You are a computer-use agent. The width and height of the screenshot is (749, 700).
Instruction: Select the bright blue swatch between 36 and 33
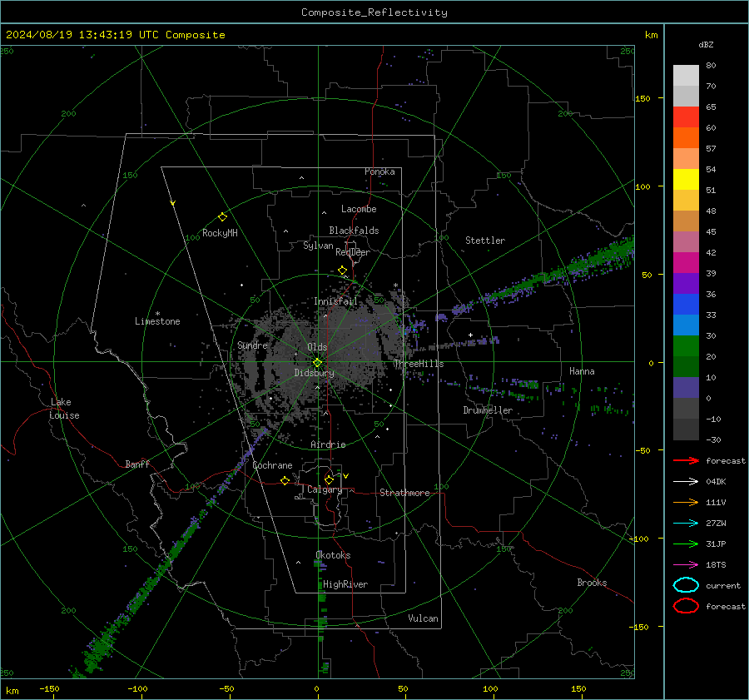tap(686, 305)
